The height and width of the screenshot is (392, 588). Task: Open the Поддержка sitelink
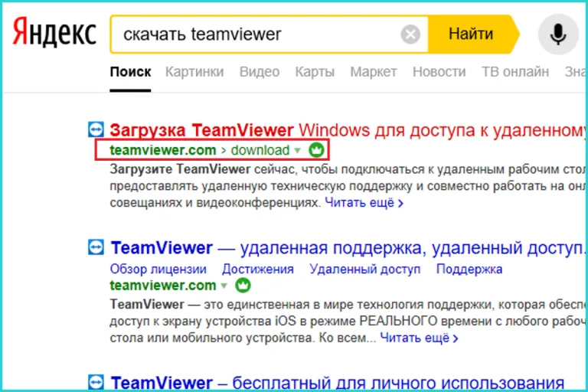[469, 269]
